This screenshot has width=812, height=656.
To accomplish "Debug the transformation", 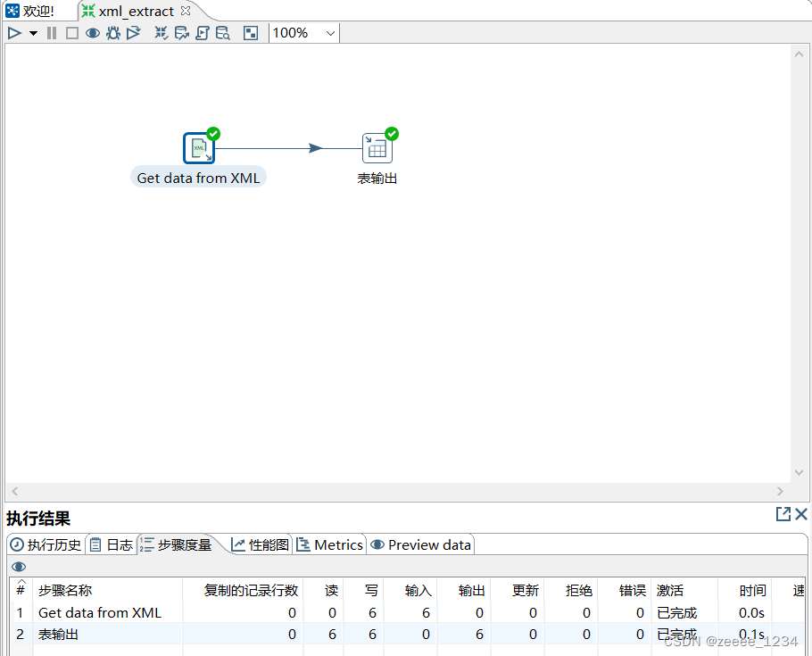I will pos(113,33).
